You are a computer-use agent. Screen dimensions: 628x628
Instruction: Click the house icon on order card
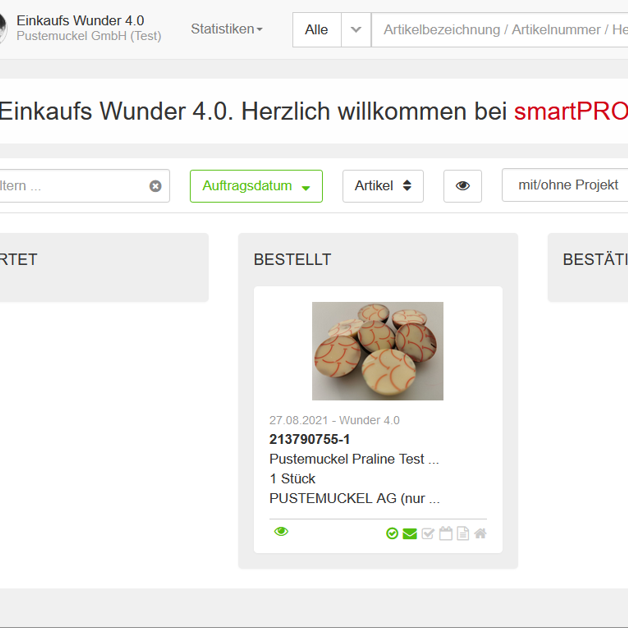point(480,533)
